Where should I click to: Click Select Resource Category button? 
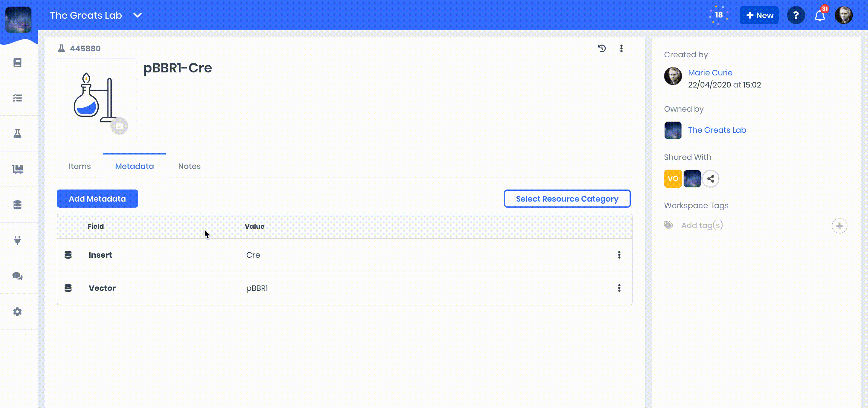coord(567,199)
